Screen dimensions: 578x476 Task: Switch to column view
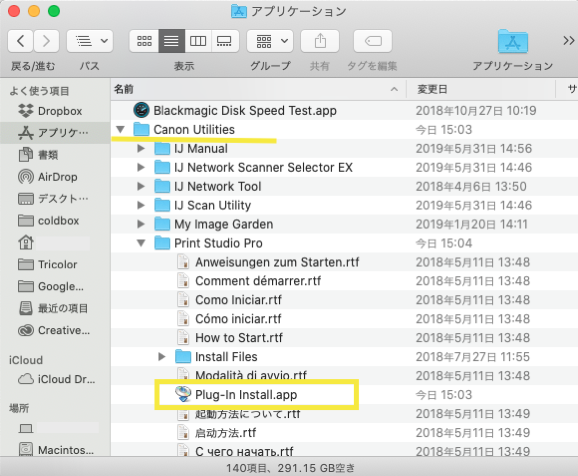click(198, 41)
